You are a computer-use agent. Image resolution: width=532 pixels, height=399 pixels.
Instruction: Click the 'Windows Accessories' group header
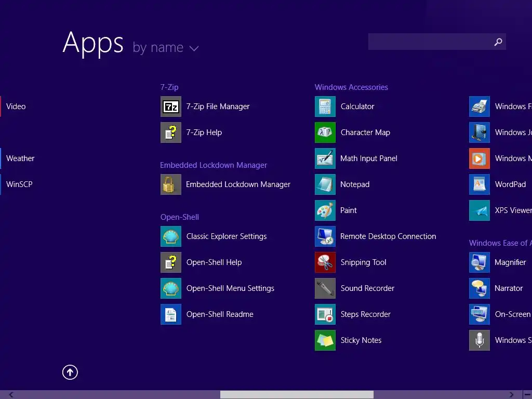tap(351, 87)
